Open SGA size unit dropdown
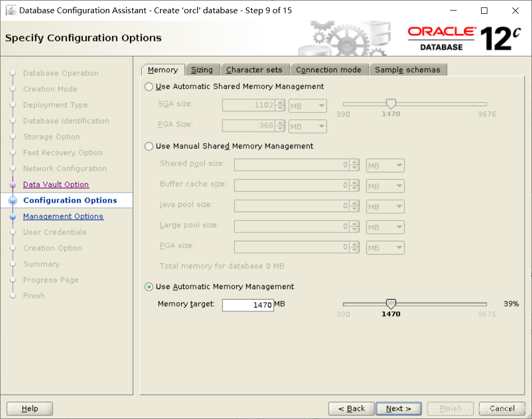This screenshot has height=419, width=532. pos(308,106)
